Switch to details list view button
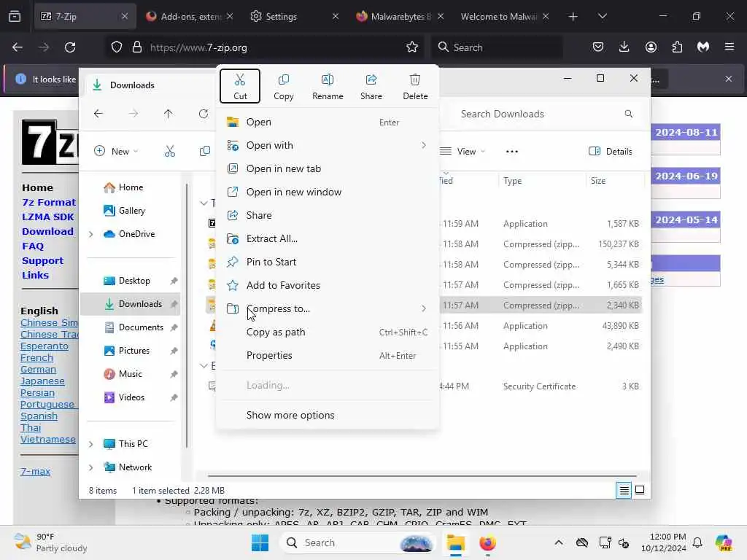 pyautogui.click(x=624, y=490)
